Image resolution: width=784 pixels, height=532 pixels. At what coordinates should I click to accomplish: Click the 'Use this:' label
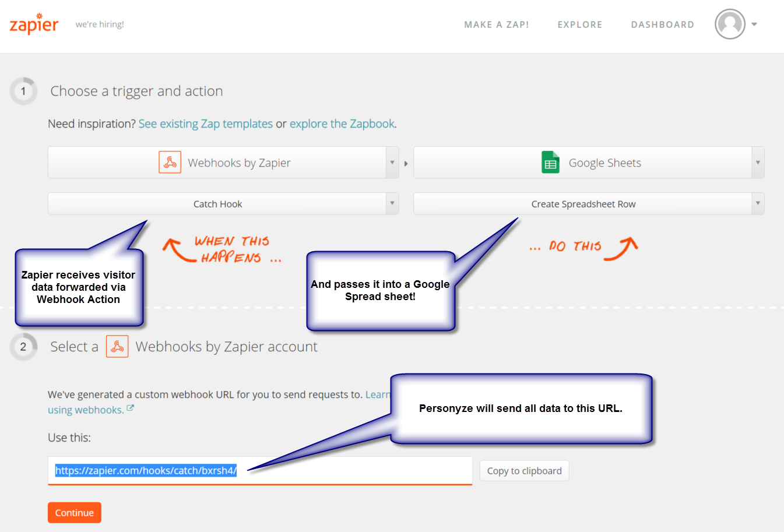coord(69,438)
